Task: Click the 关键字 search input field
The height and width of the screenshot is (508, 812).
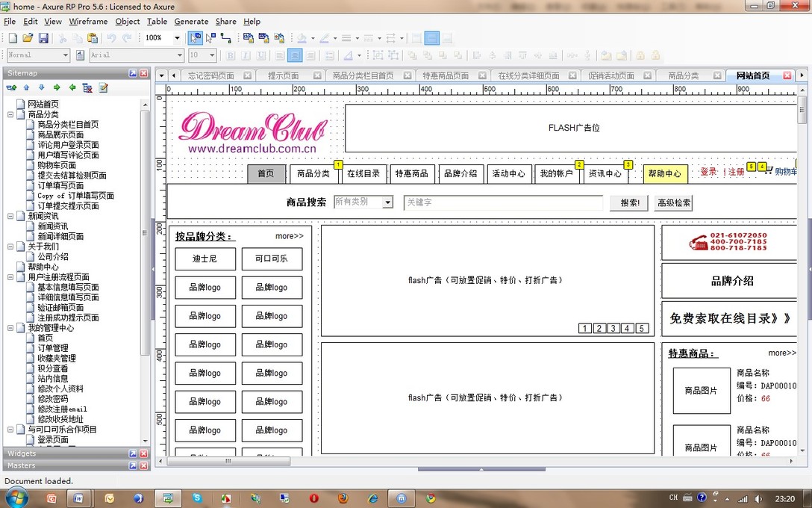Action: pos(503,202)
